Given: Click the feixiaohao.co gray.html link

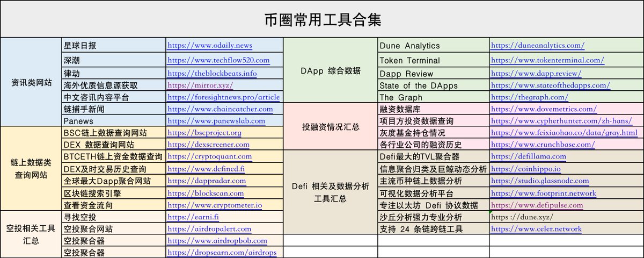Looking at the screenshot, I should tap(564, 133).
